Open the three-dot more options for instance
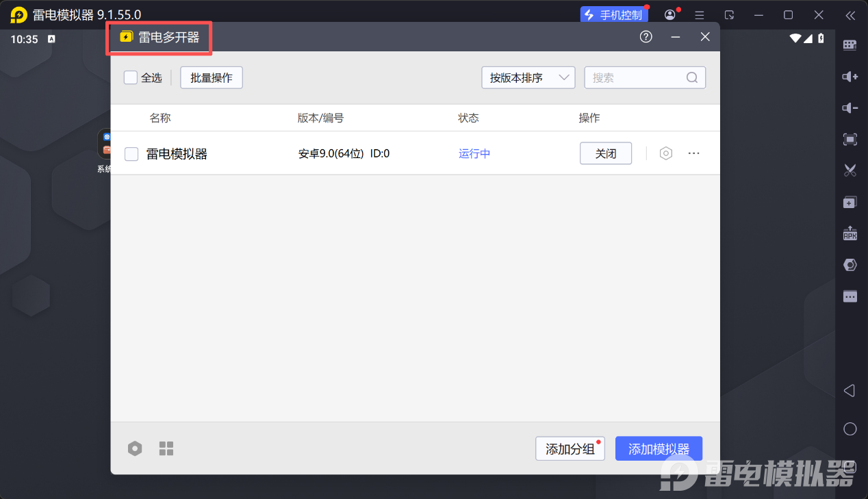The height and width of the screenshot is (499, 868). click(693, 153)
